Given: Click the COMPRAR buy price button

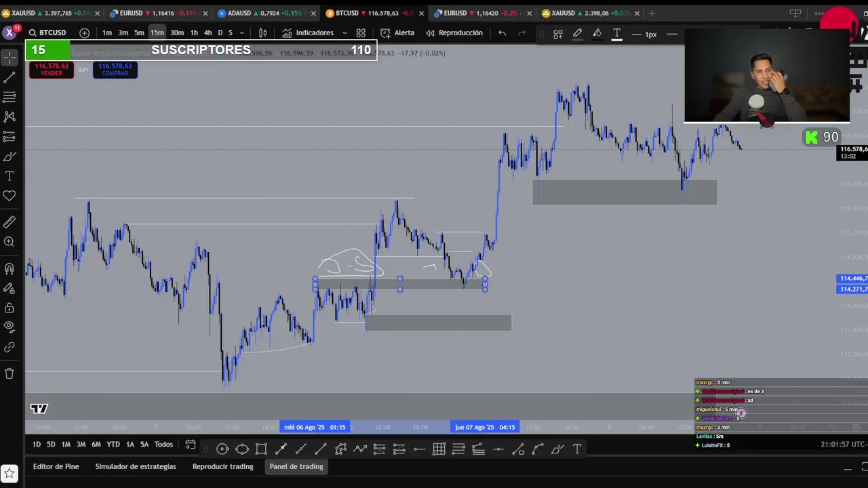Looking at the screenshot, I should point(115,69).
